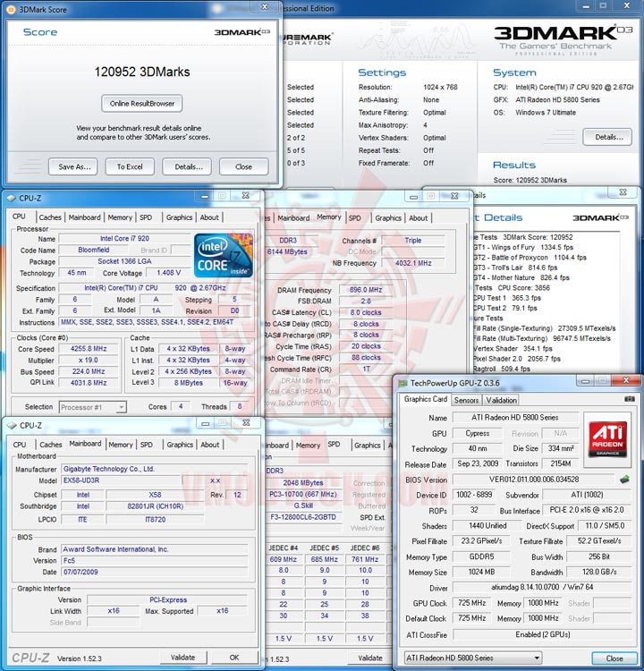
Task: Click the CPU-Z title icon in the Mainboard window
Action: pyautogui.click(x=12, y=426)
